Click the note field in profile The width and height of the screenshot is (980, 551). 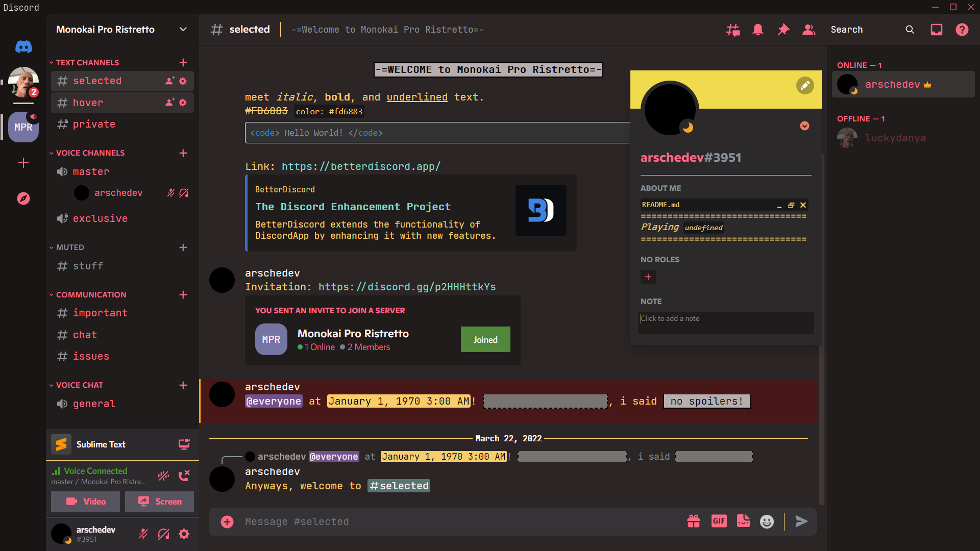[x=725, y=322]
